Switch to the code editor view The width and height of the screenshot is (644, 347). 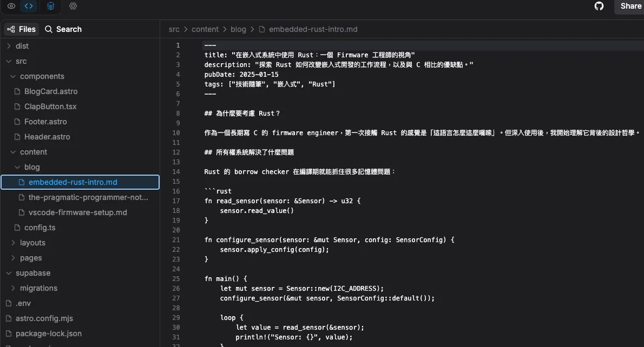coord(29,6)
